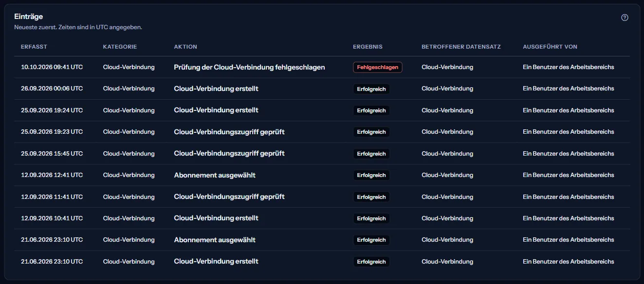
Task: Click Erfolgreich badge in 12.09.2026 12:41 row
Action: pyautogui.click(x=371, y=175)
